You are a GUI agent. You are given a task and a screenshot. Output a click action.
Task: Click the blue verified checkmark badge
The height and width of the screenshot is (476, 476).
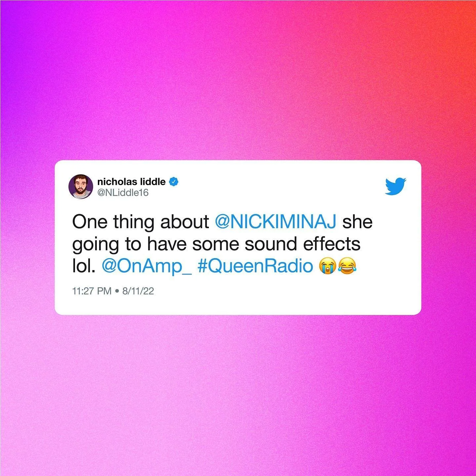tap(174, 181)
